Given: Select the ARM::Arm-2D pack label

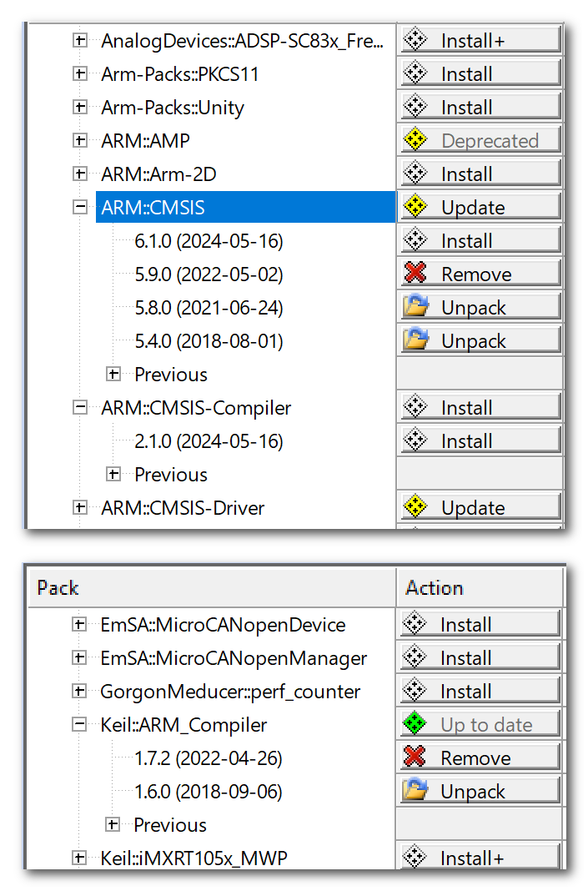Looking at the screenshot, I should pyautogui.click(x=158, y=174).
